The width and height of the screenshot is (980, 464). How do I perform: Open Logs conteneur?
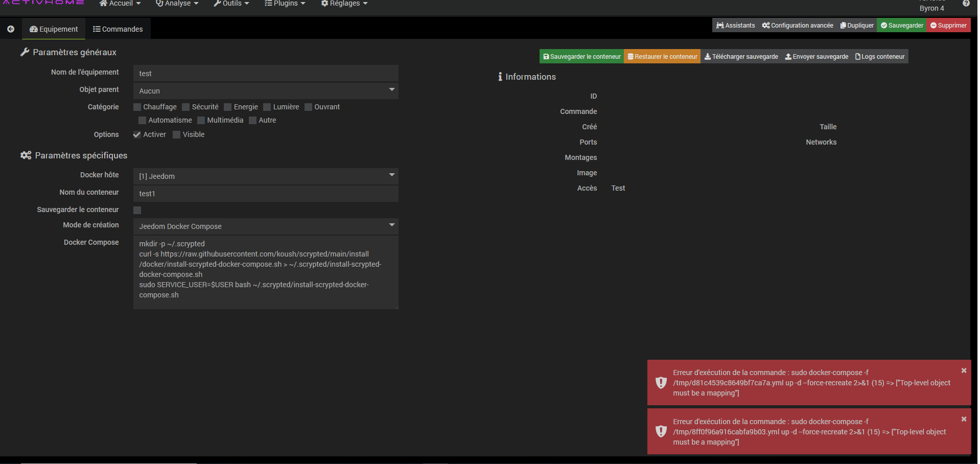click(x=880, y=57)
